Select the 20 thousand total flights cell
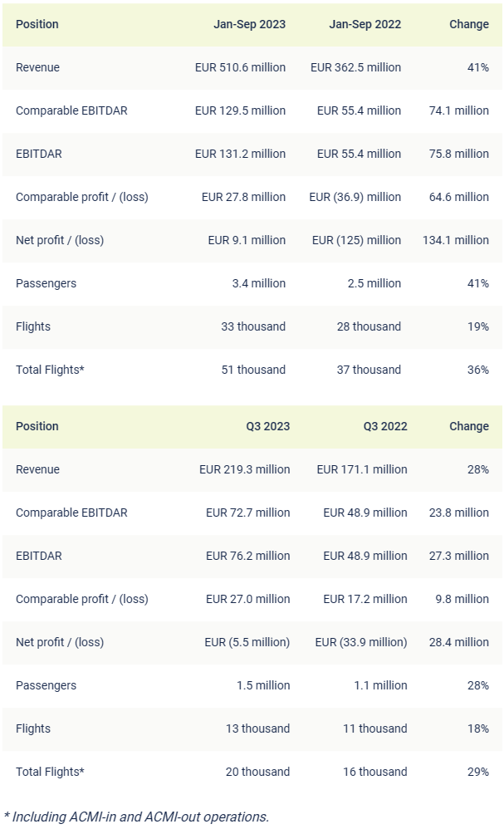Image resolution: width=504 pixels, height=829 pixels. click(x=257, y=772)
